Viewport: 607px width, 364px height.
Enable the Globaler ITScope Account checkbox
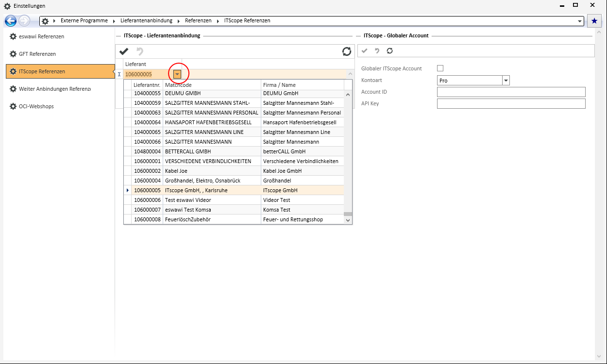point(440,68)
